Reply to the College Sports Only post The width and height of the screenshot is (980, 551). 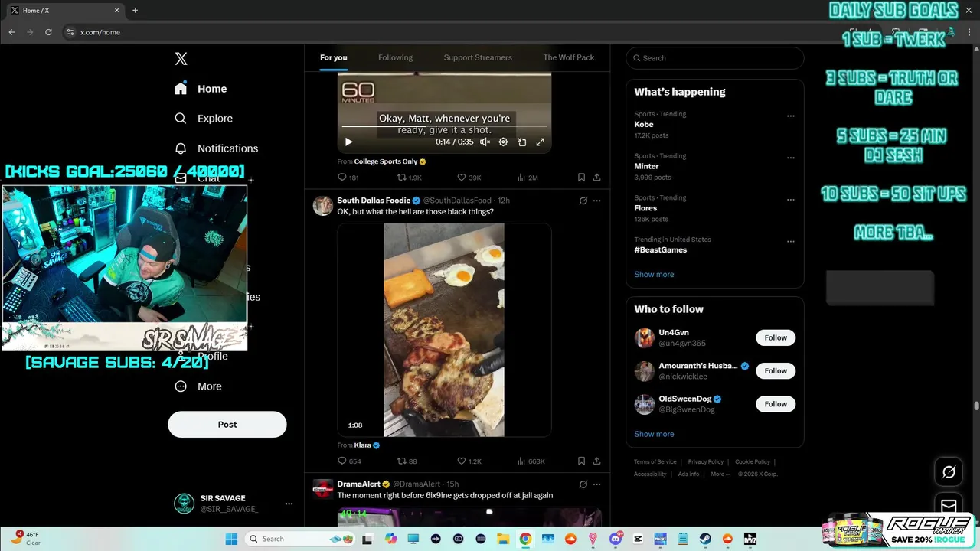coord(348,178)
